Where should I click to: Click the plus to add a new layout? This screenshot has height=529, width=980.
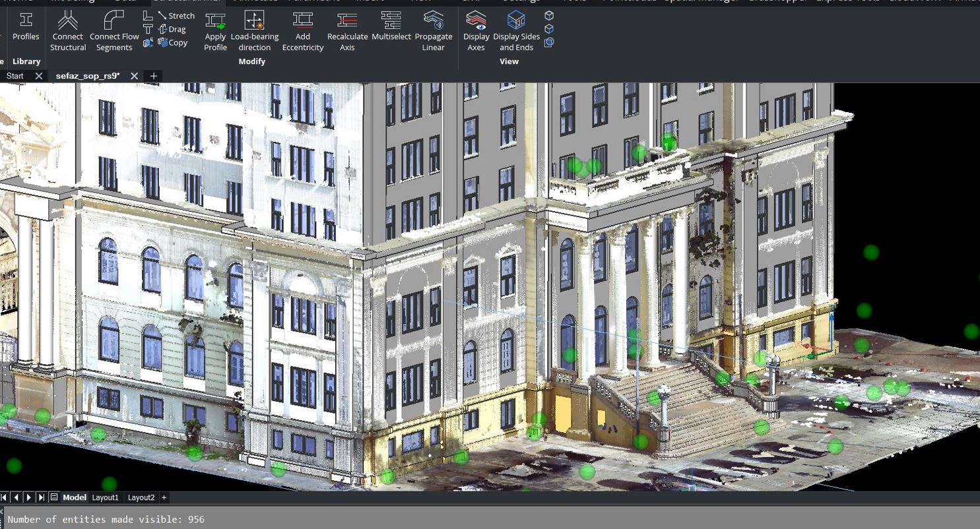[164, 497]
